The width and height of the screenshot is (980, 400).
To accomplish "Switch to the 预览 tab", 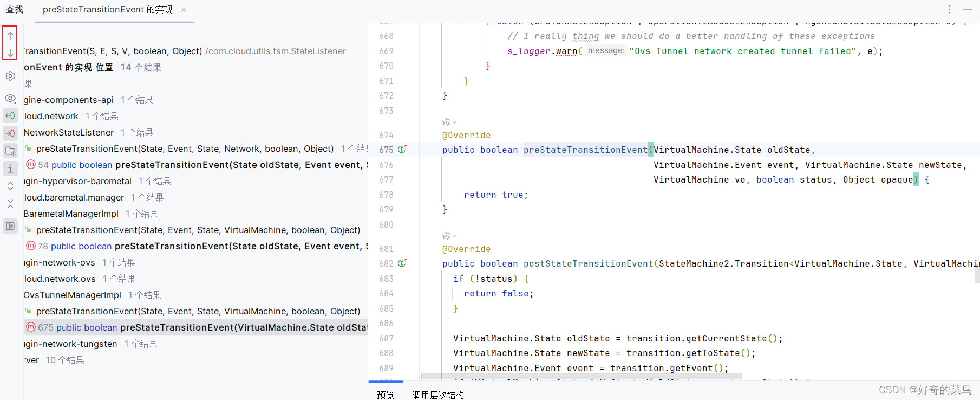I will point(386,395).
